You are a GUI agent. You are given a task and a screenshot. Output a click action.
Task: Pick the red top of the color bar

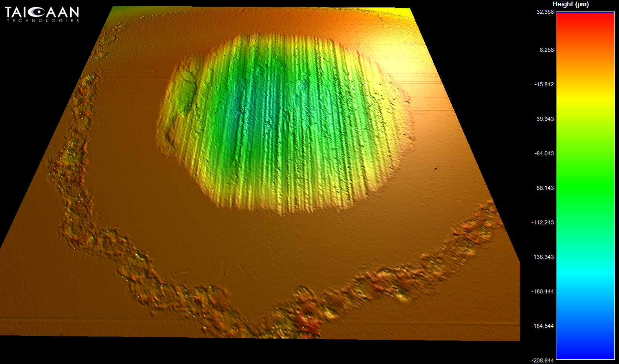(585, 20)
